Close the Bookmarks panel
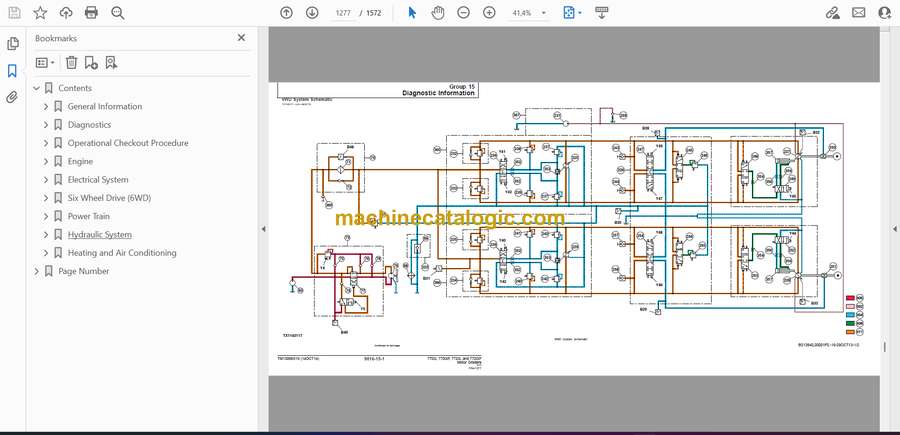900x435 pixels. coord(241,38)
